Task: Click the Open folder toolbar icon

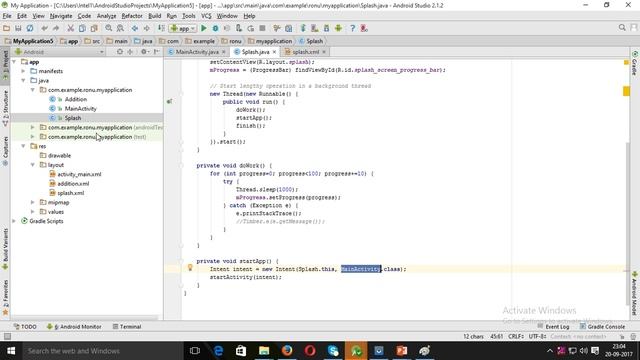Action: [x=6, y=28]
